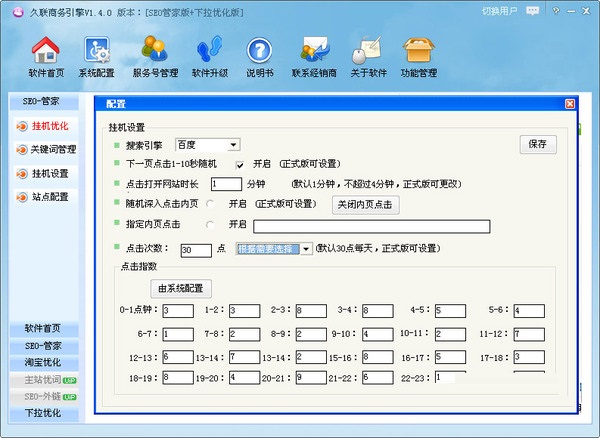Open 软件首页 in bottom sidebar
The image size is (600, 438).
43,328
